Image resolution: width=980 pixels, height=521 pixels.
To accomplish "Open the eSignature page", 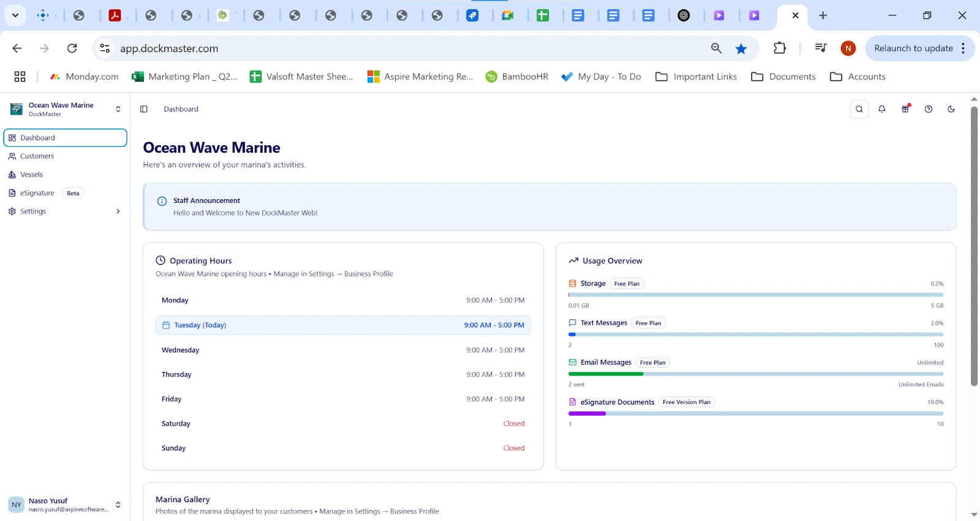I will (37, 193).
